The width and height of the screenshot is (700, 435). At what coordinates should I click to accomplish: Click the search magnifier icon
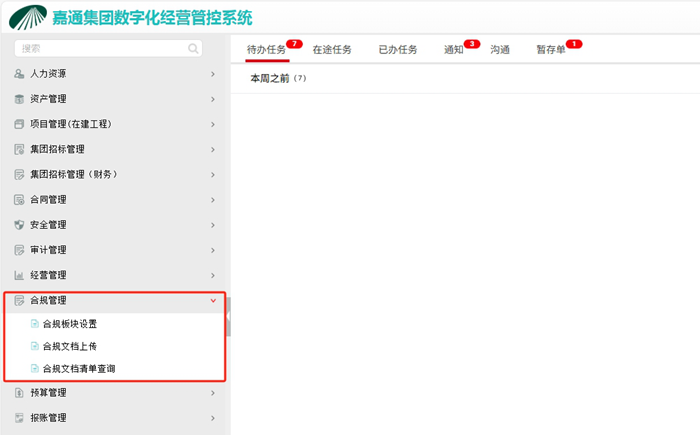pyautogui.click(x=193, y=48)
